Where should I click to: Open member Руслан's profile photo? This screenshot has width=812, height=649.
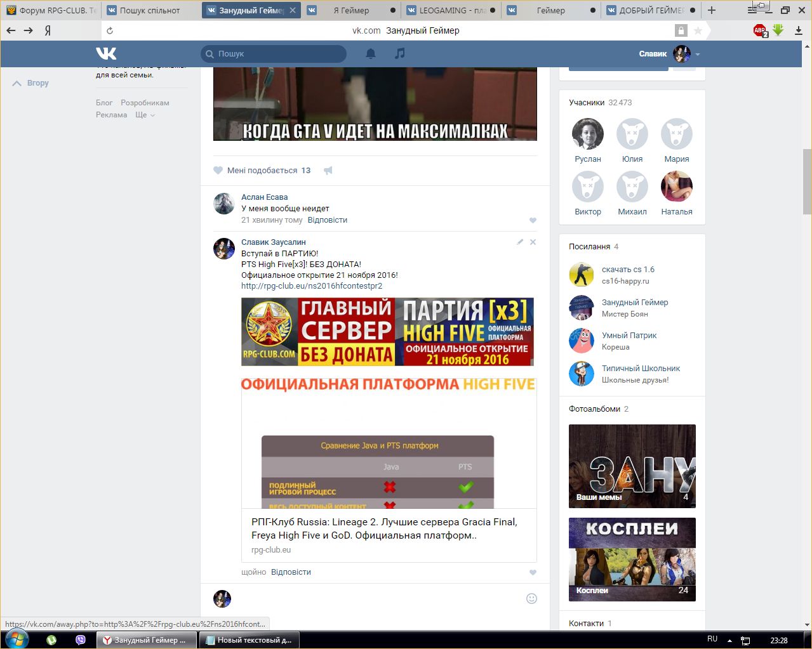click(x=588, y=134)
